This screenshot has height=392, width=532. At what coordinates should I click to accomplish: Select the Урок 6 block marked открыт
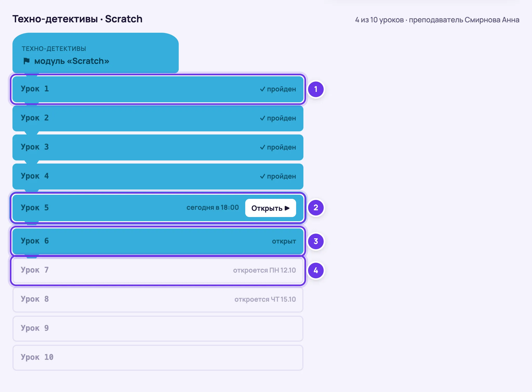point(158,241)
